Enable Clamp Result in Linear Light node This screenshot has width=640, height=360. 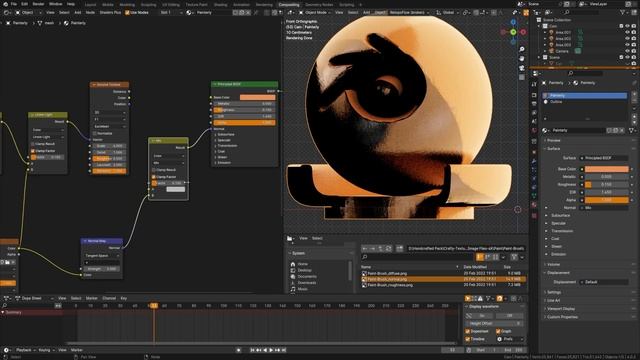33,144
